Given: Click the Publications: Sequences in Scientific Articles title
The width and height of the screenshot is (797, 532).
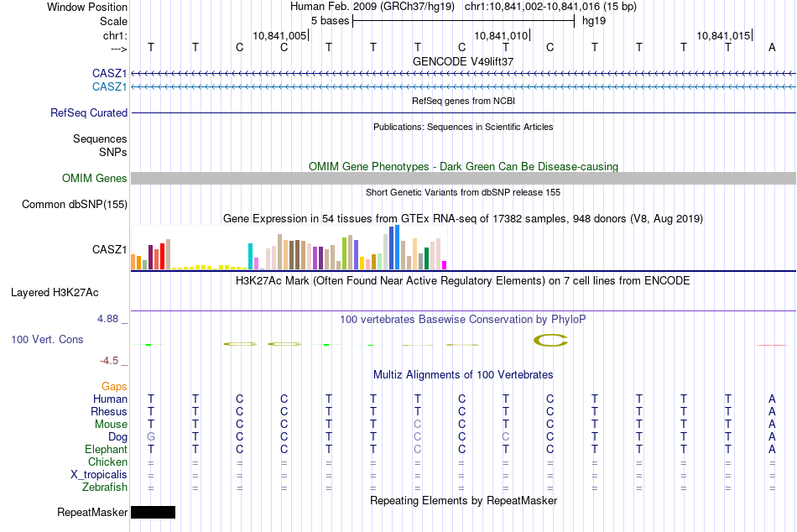Looking at the screenshot, I should pos(463,127).
